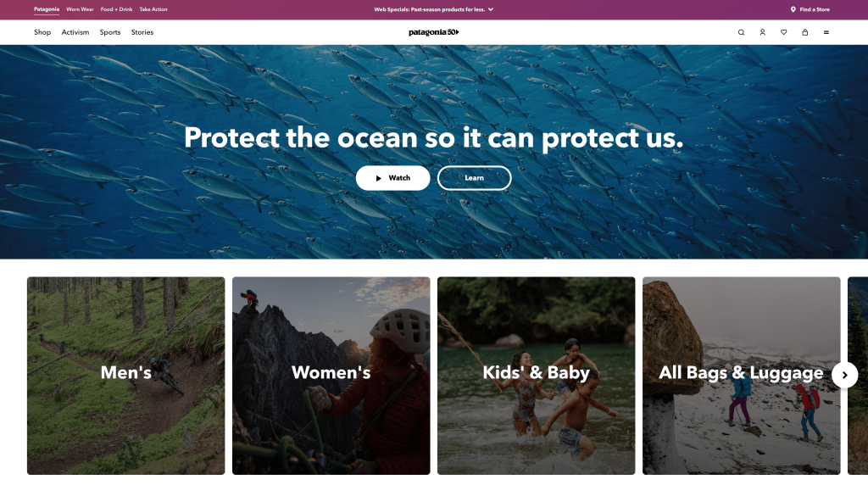This screenshot has width=868, height=485.
Task: Select the Men's category tile
Action: point(125,375)
